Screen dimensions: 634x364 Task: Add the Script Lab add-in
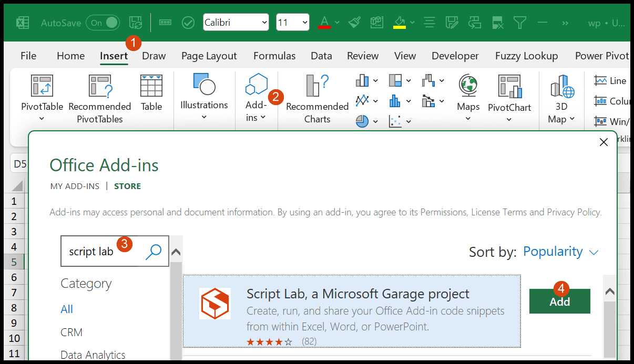(559, 301)
